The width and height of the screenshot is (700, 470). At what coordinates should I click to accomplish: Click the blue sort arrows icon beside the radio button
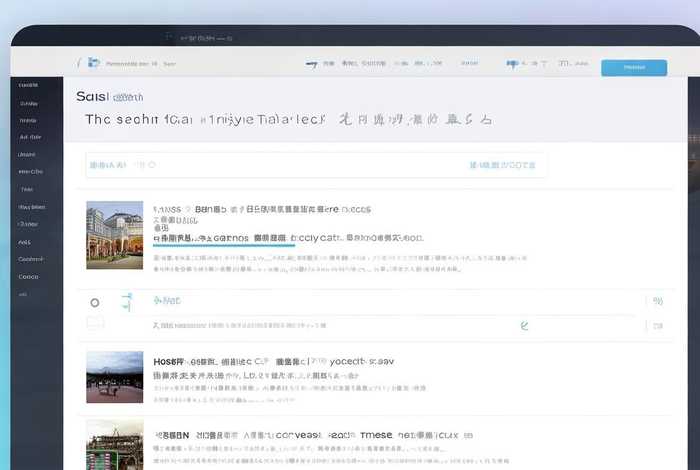coord(127,302)
